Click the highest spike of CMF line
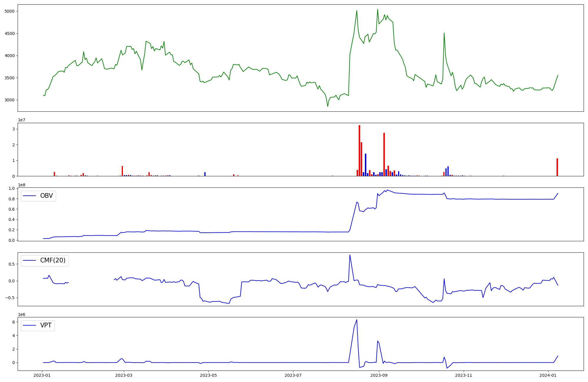 pyautogui.click(x=350, y=255)
